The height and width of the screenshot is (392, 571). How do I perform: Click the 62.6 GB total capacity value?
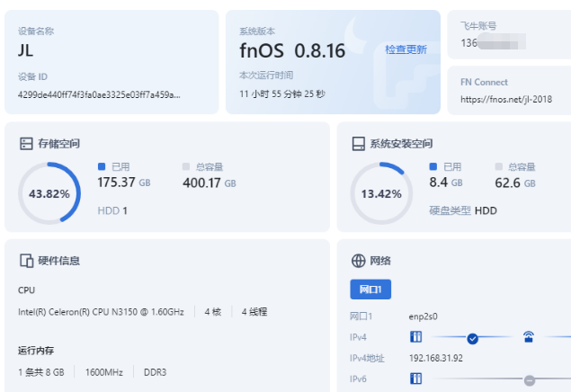(515, 183)
